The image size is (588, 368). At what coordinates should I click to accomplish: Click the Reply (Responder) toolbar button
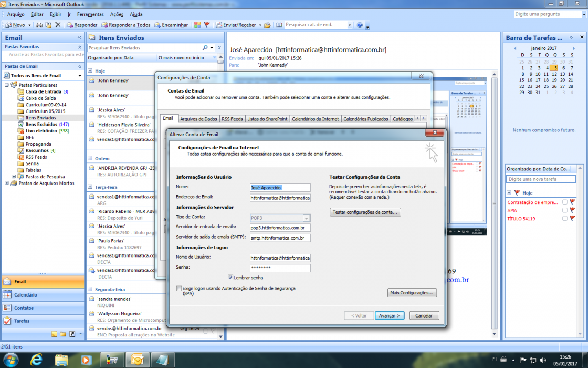pos(82,25)
